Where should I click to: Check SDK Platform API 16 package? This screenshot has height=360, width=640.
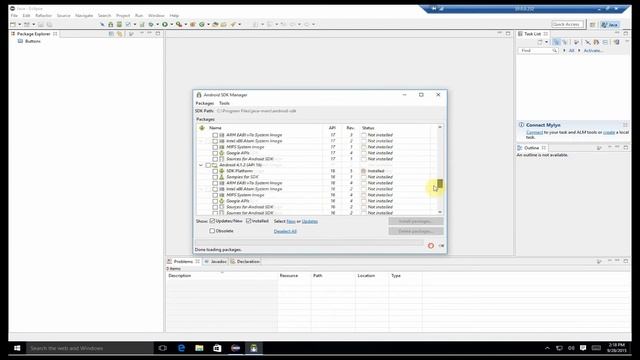pyautogui.click(x=215, y=171)
